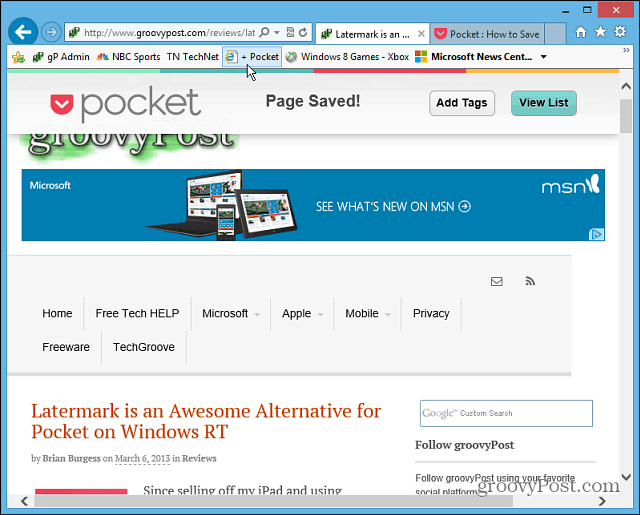Click the March 6, 2013 date text
This screenshot has width=640, height=515.
142,458
